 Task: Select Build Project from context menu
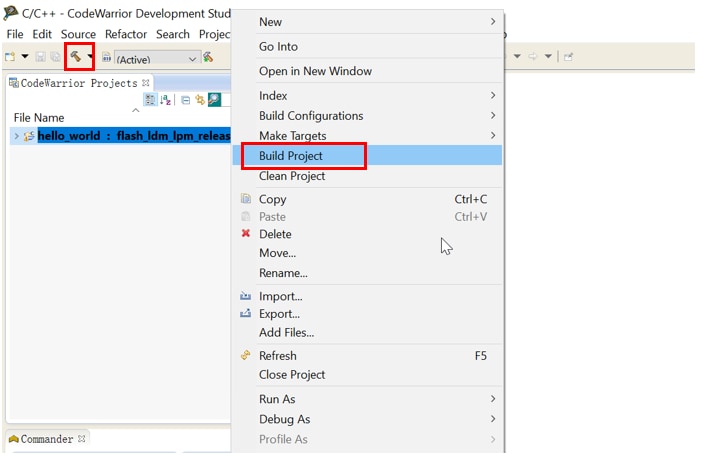[291, 156]
